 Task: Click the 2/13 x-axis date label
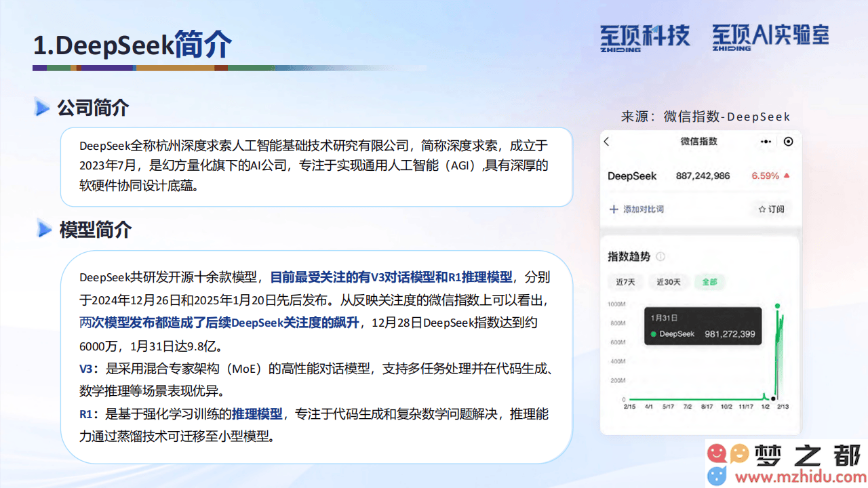tap(783, 407)
